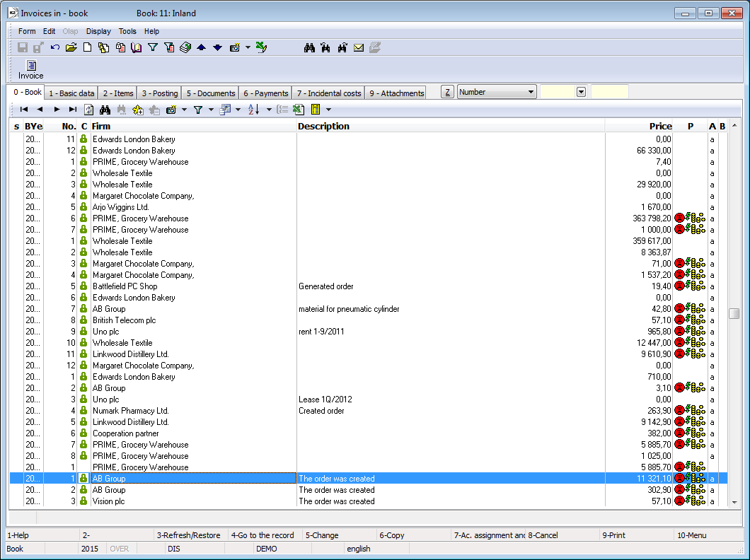Image resolution: width=750 pixels, height=560 pixels.
Task: Jump to the last record in the grid
Action: point(73,110)
